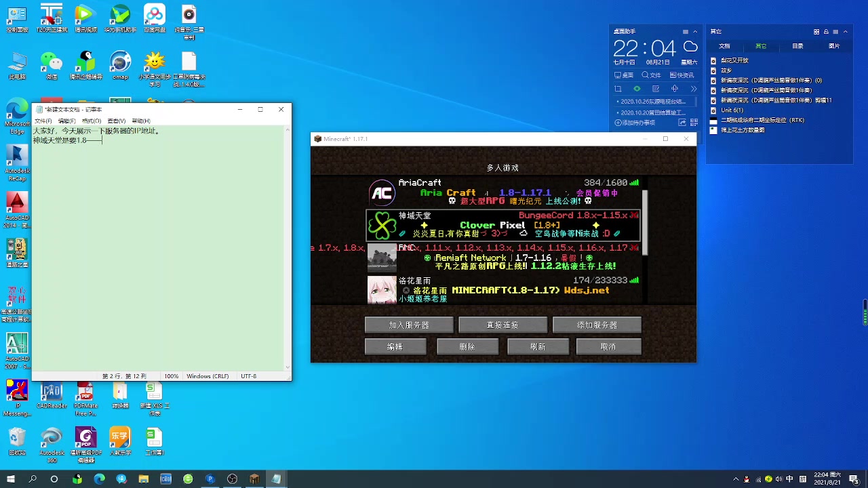Open the 文件(F) menu in Notepad
868x488 pixels.
pyautogui.click(x=43, y=121)
